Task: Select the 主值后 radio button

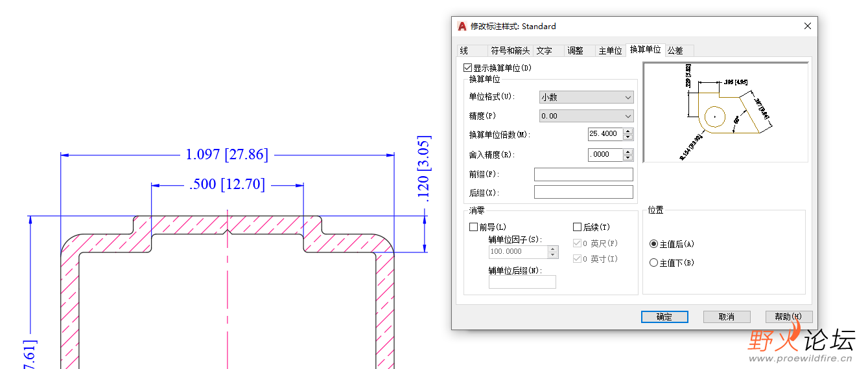Action: 653,244
